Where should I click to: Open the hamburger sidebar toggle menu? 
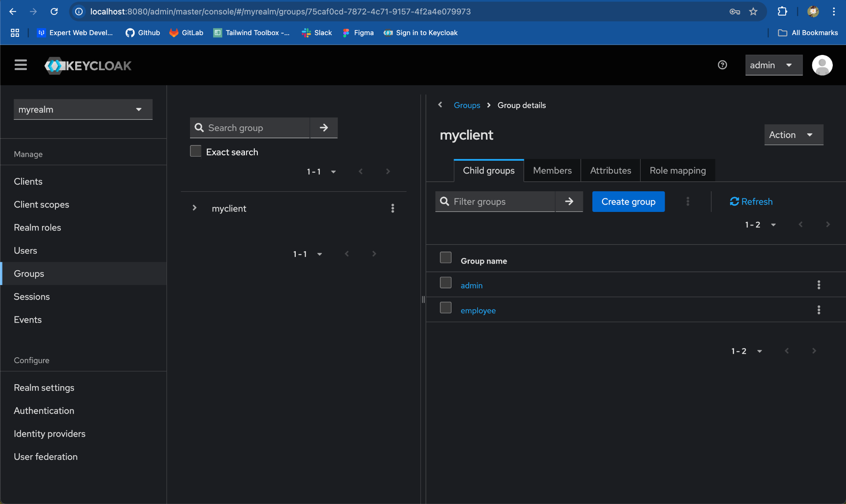point(21,65)
